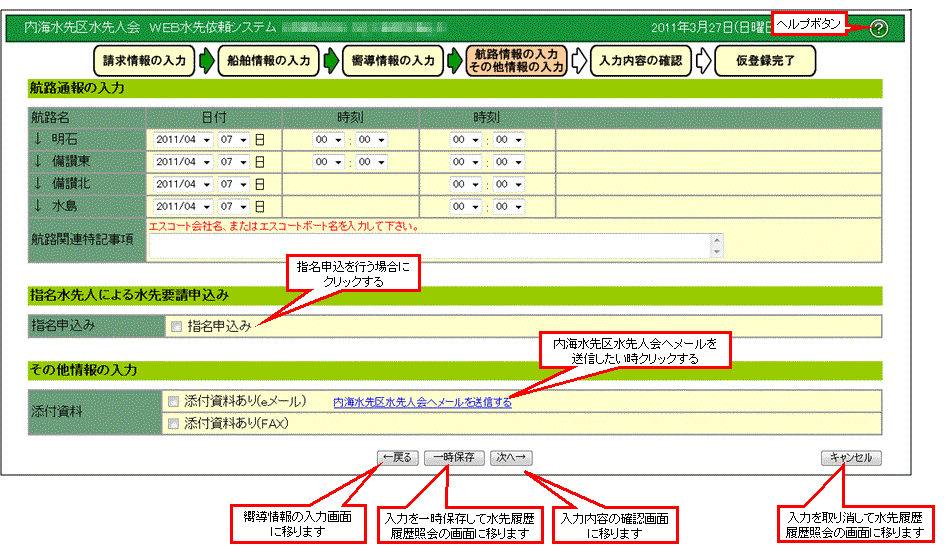Click green arrow after 嚮導情報の入力 step
The height and width of the screenshot is (555, 946).
pos(454,61)
